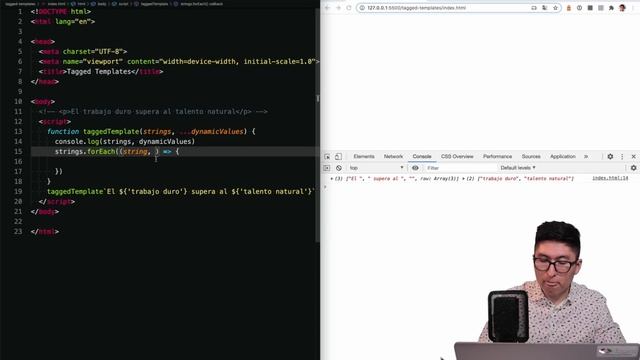Screen dimensions: 640x360
Task: Open the circular extension icon next to the orange one
Action: coord(579,8)
